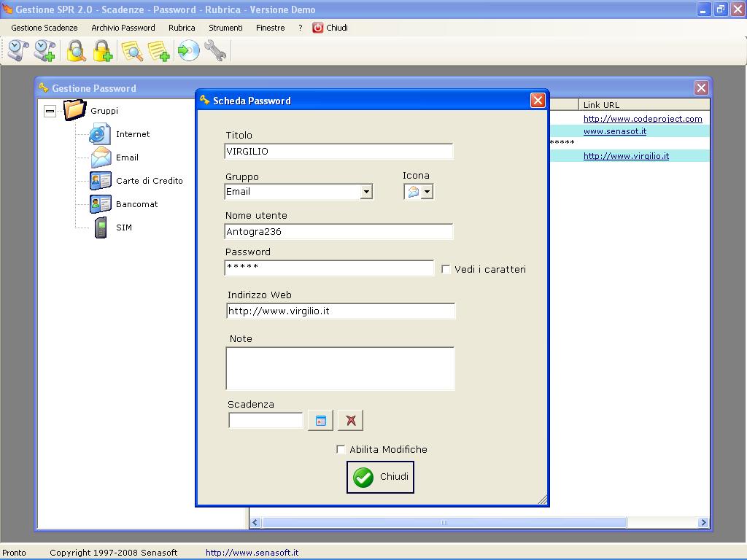Viewport: 747px width, 560px height.
Task: Click the green check Chiudi button
Action: pyautogui.click(x=380, y=477)
